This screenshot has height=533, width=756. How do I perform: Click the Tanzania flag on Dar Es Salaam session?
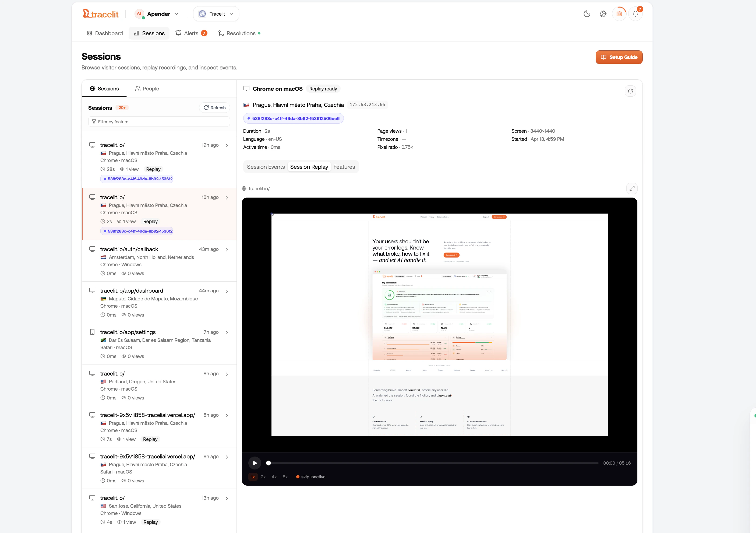(x=103, y=340)
